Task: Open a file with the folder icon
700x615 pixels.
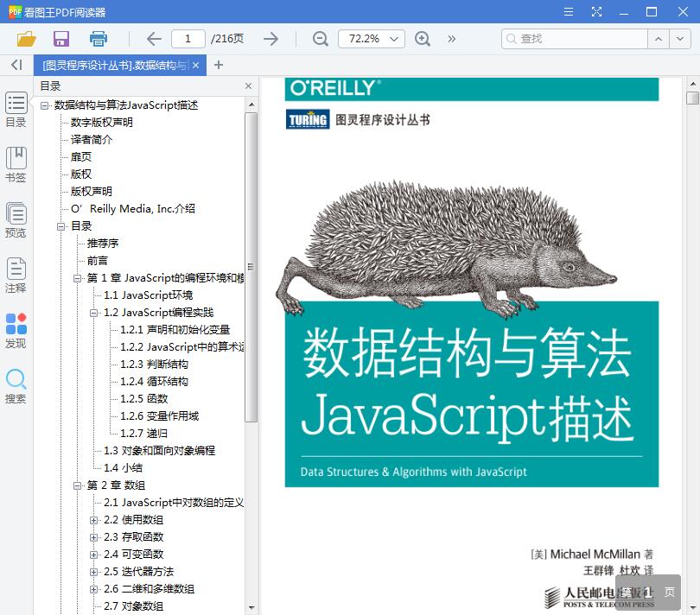Action: pyautogui.click(x=26, y=39)
